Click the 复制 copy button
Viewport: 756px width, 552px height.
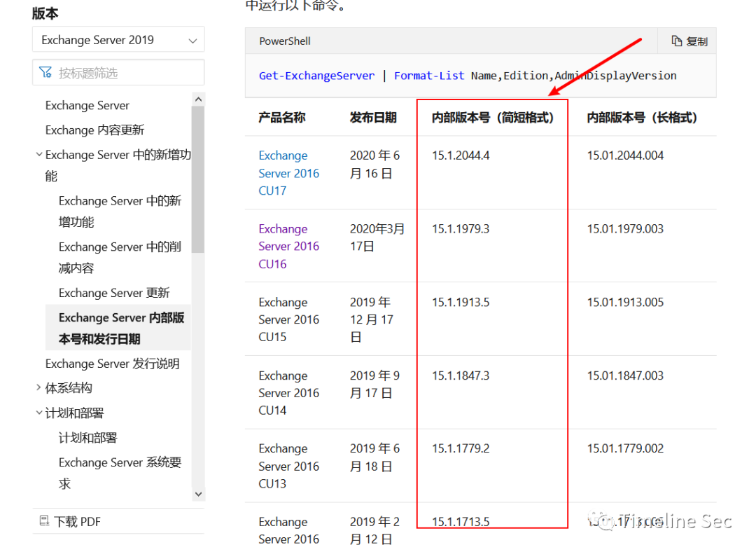coord(689,41)
